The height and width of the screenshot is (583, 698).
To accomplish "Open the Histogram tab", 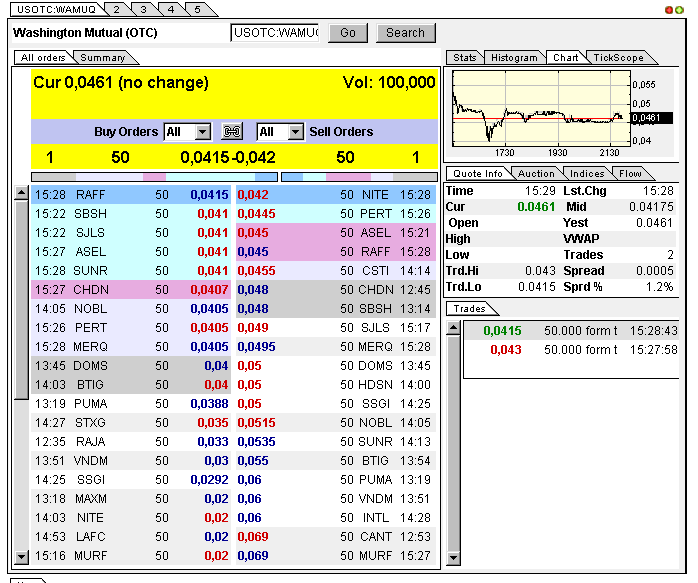I will [x=514, y=58].
